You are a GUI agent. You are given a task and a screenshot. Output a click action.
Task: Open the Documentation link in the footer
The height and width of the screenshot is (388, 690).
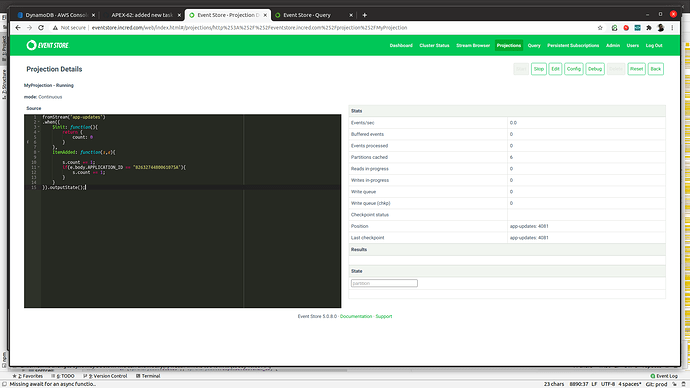356,316
